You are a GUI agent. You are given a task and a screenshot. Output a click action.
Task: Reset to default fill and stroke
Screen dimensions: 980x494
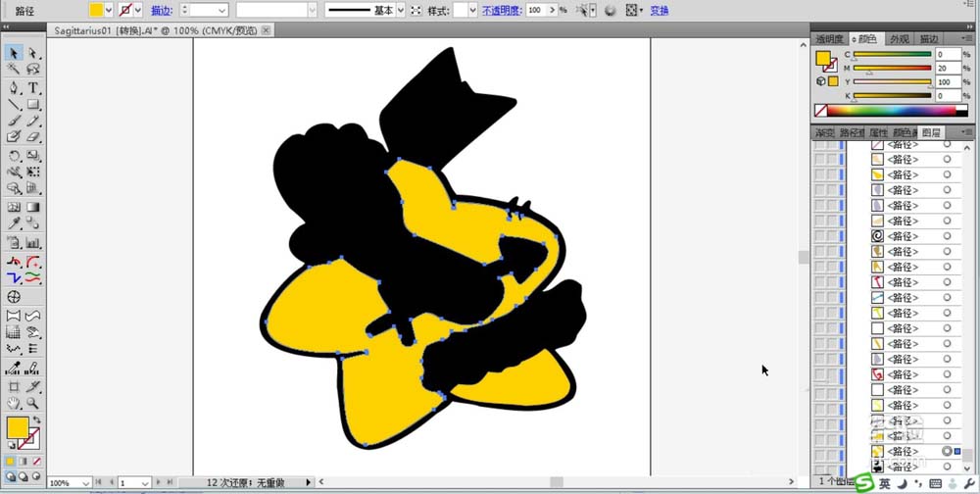tap(11, 445)
